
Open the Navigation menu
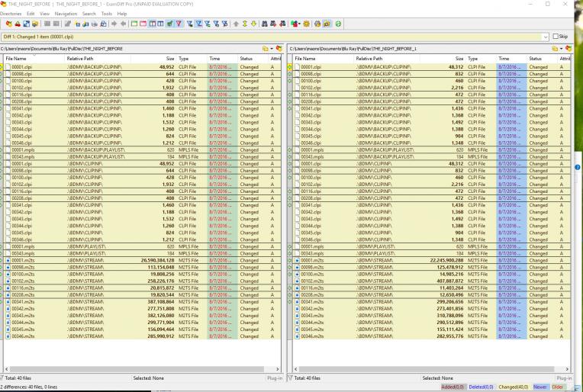[66, 14]
